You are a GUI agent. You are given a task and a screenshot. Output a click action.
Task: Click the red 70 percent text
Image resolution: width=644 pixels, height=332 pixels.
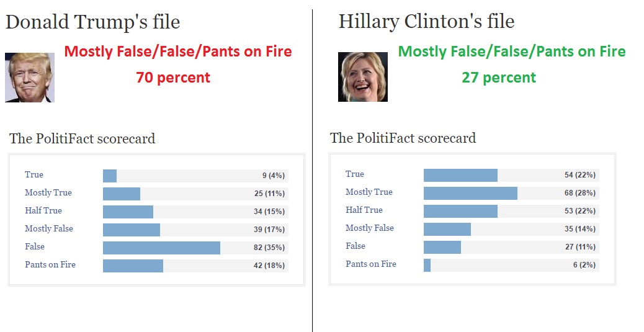(x=173, y=78)
